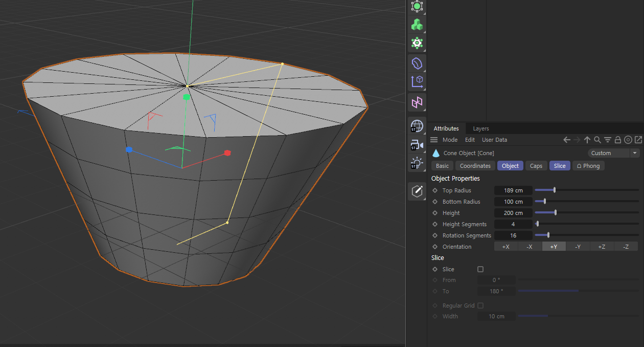644x347 pixels.
Task: Click the purple axis cube icon
Action: pos(417,81)
